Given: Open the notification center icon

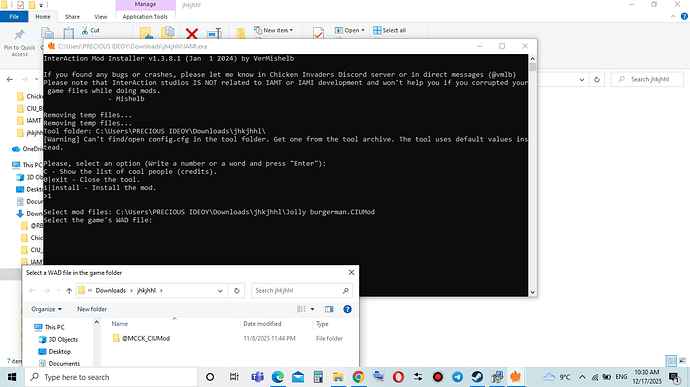Looking at the screenshot, I should [x=674, y=377].
